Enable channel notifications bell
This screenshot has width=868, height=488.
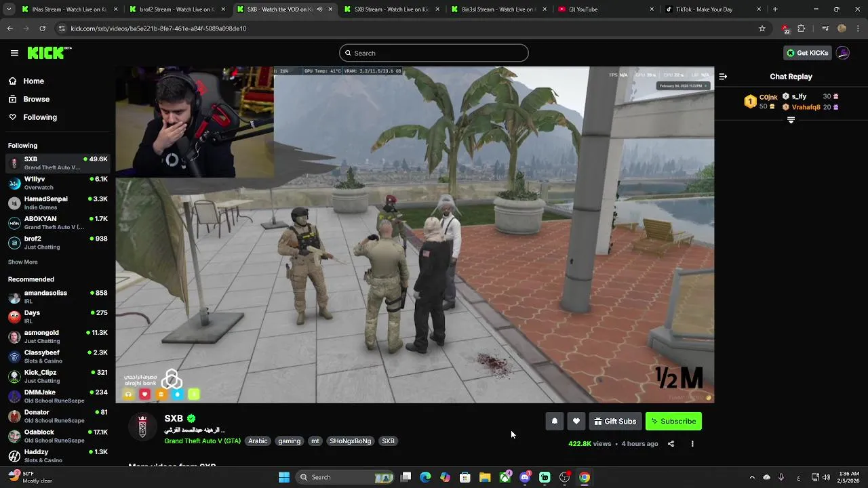point(555,422)
